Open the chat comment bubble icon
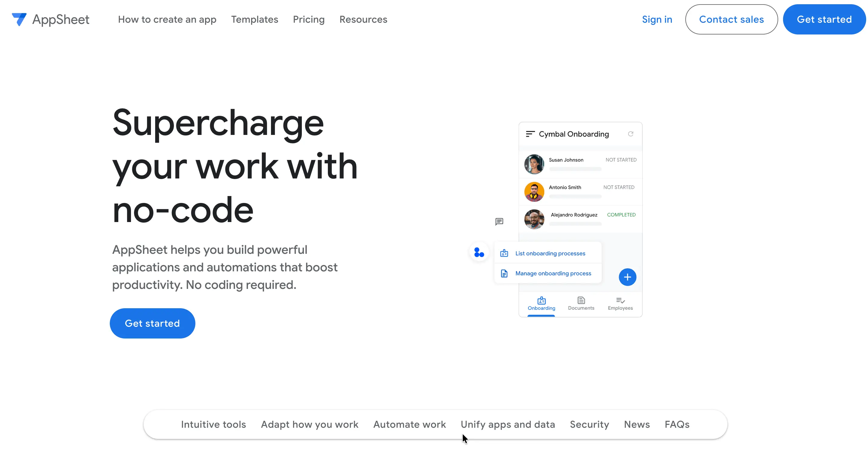This screenshot has height=461, width=868. click(499, 221)
